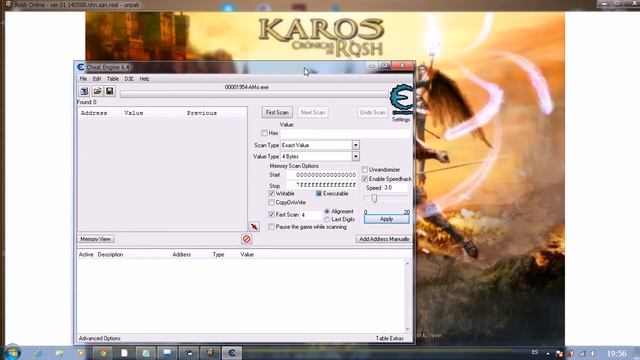
Task: Click the taskbar clock
Action: pyautogui.click(x=616, y=353)
